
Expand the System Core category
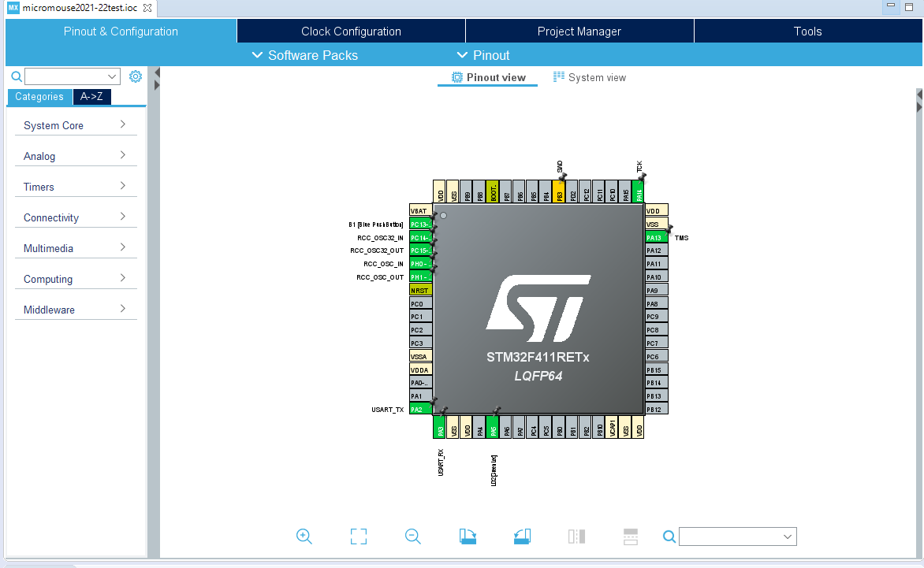click(75, 125)
